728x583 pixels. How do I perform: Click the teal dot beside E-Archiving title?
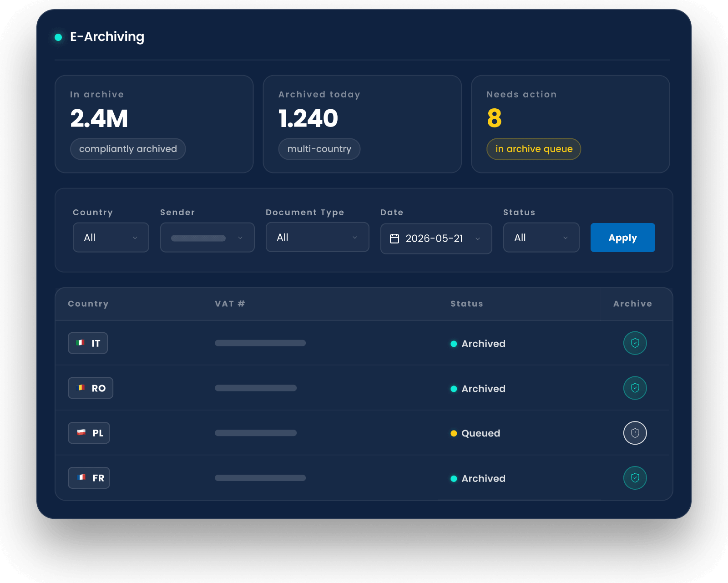[x=58, y=37]
